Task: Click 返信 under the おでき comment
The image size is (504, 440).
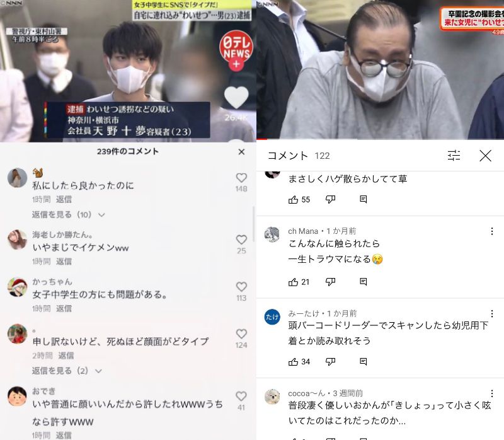Action: 64,436
